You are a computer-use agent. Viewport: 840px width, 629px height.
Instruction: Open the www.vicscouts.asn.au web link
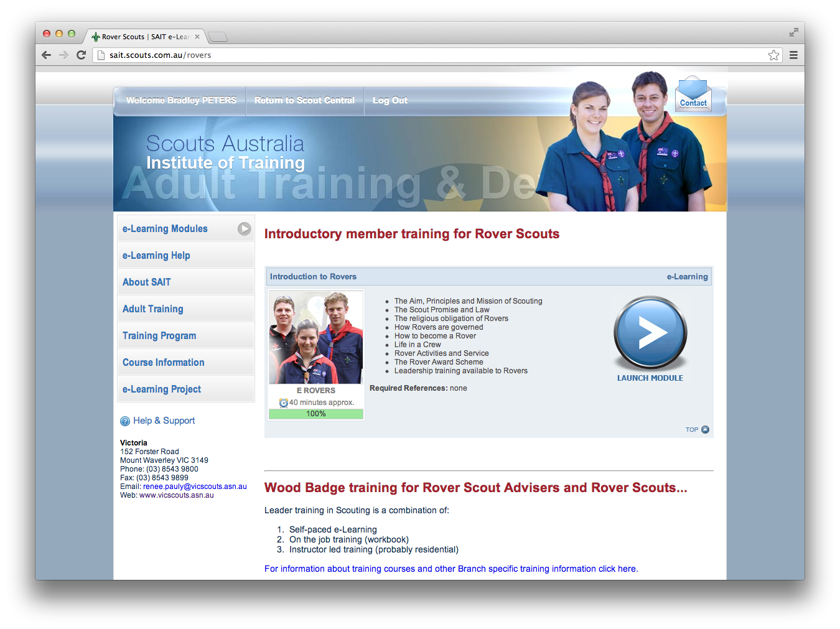(x=176, y=495)
